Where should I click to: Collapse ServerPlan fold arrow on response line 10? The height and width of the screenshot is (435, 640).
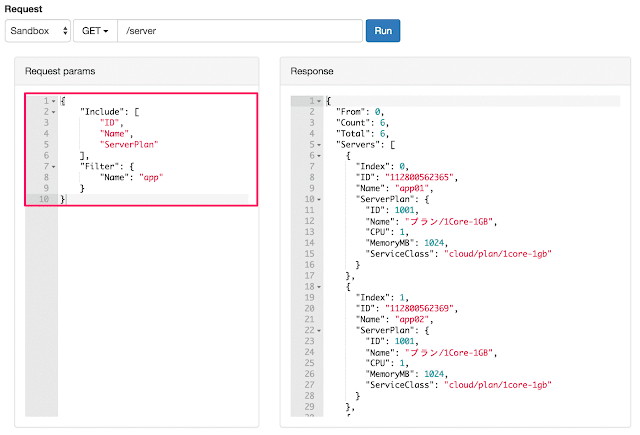click(319, 200)
